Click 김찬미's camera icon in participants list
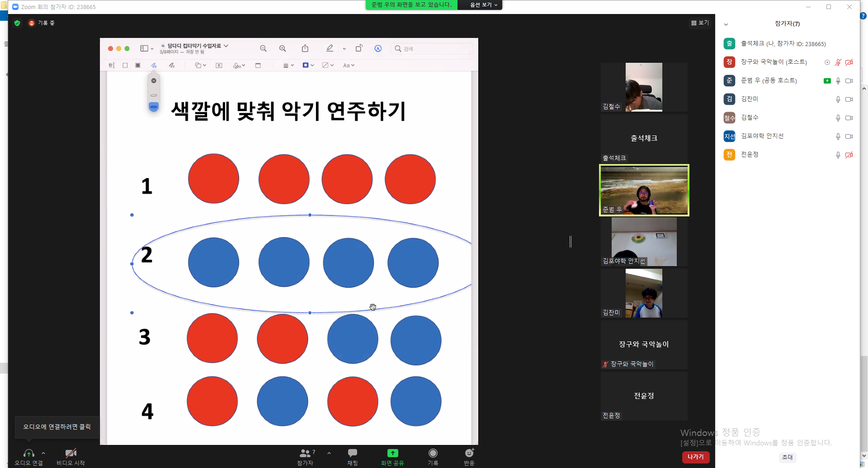 [x=849, y=99]
